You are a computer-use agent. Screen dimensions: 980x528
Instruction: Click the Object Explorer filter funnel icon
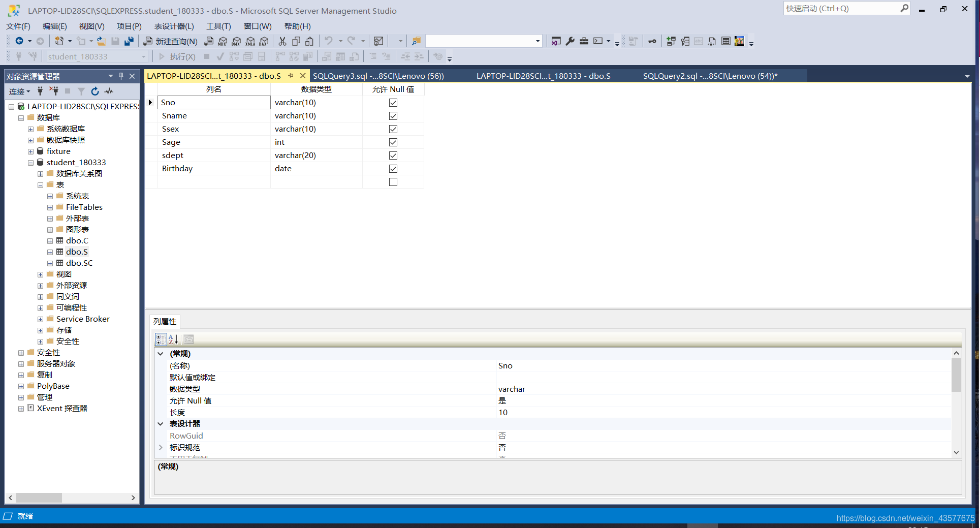point(81,91)
